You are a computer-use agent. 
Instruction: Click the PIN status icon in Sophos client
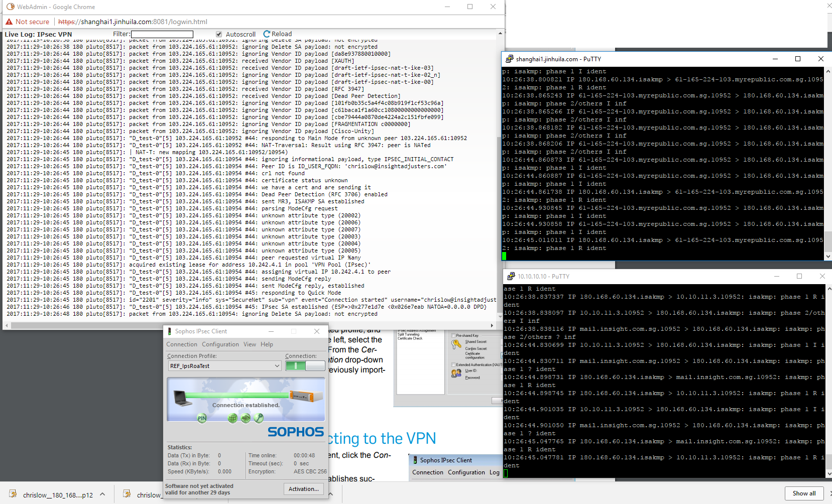point(202,418)
